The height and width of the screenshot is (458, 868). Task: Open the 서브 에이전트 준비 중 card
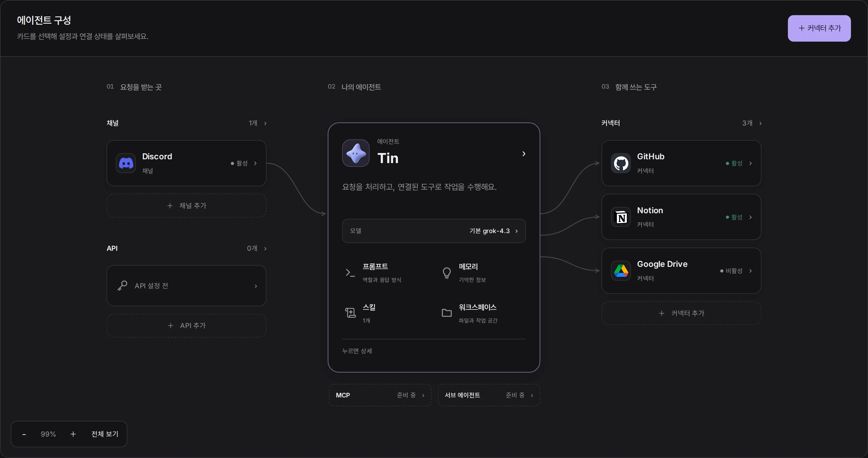489,395
